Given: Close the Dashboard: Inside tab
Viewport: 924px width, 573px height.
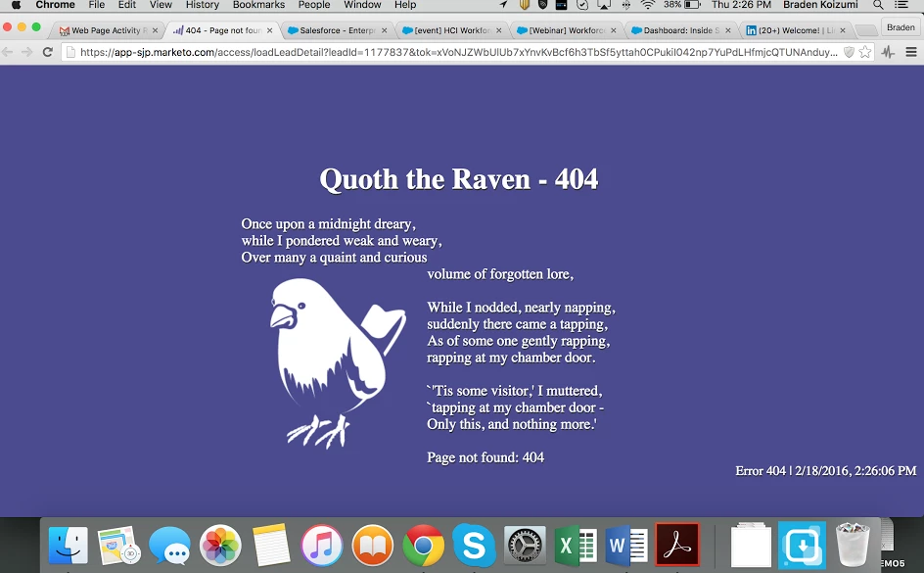Looking at the screenshot, I should coord(728,30).
